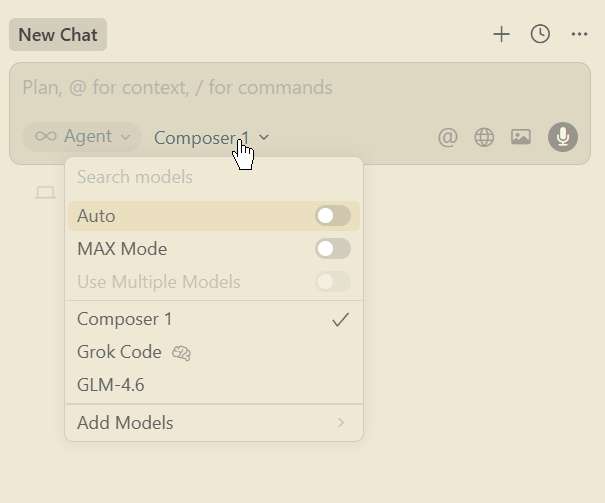Open chat history clock icon

[540, 34]
